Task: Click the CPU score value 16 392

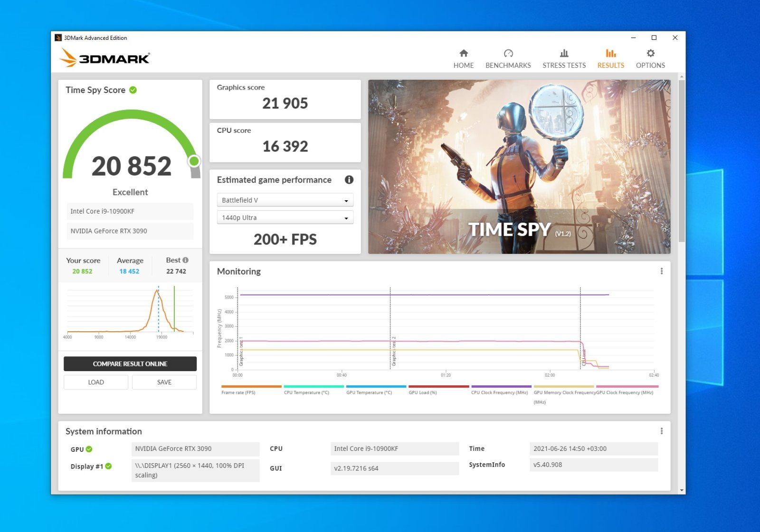Action: point(285,147)
